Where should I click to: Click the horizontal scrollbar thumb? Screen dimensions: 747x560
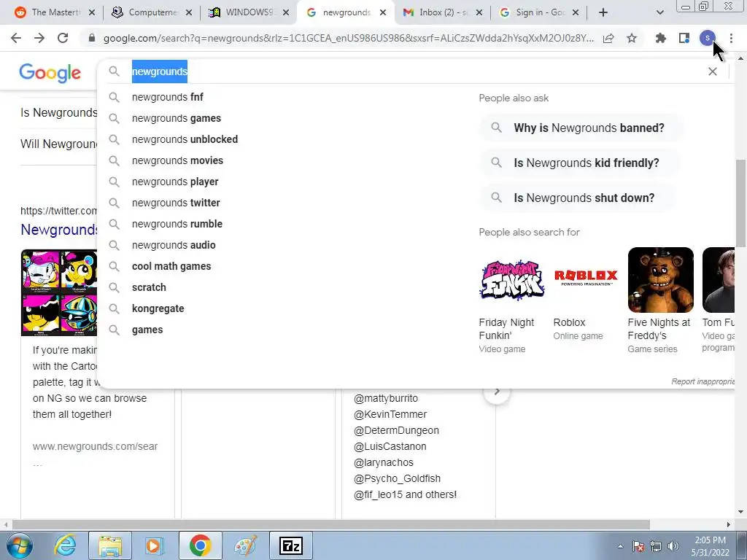[x=331, y=524]
